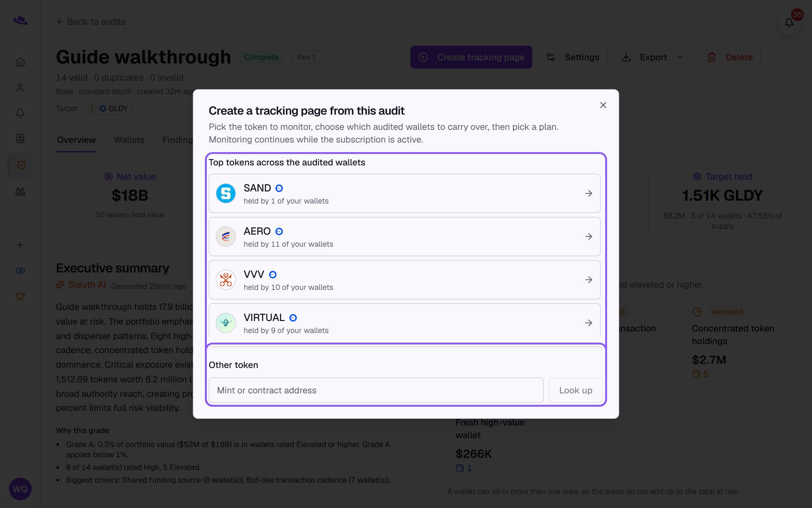Screen dimensions: 812x508
Task: Click the hat logo at top left
Action: pyautogui.click(x=20, y=20)
